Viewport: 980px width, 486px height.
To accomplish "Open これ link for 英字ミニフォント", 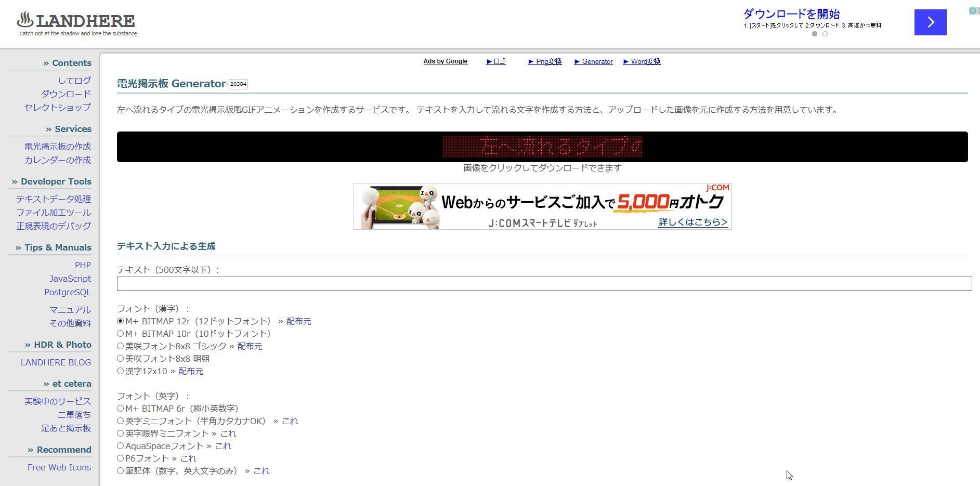I will 290,421.
